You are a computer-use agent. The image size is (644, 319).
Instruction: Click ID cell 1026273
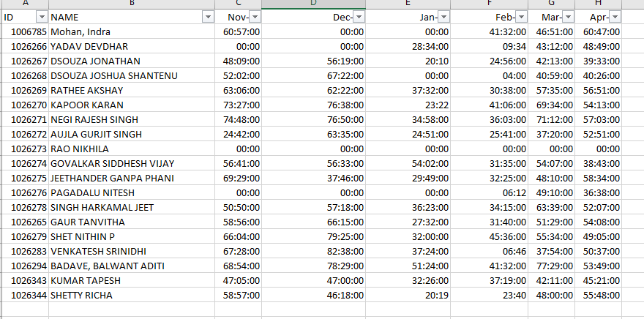tap(25, 149)
